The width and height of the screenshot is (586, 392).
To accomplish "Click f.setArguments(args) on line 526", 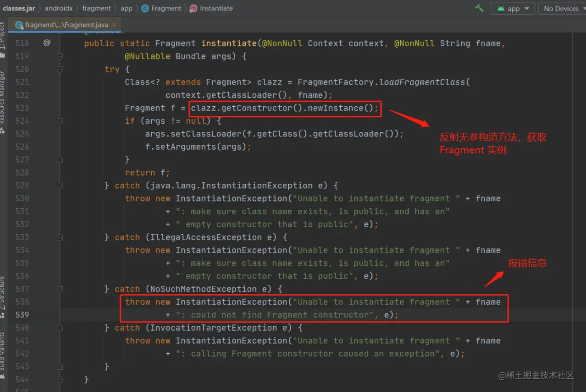I will coord(196,147).
